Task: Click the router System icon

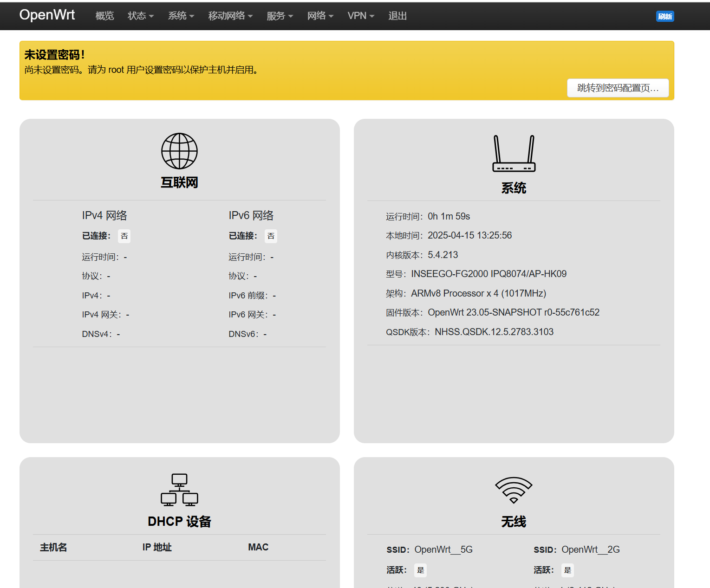Action: coord(514,154)
